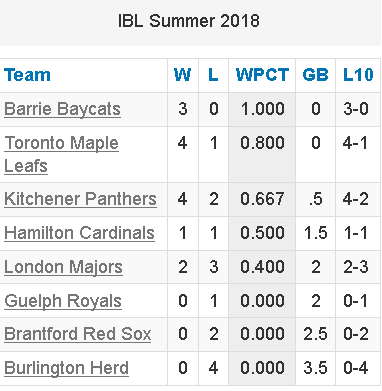
Task: Open the Barrie Baycats team link
Action: pos(62,109)
